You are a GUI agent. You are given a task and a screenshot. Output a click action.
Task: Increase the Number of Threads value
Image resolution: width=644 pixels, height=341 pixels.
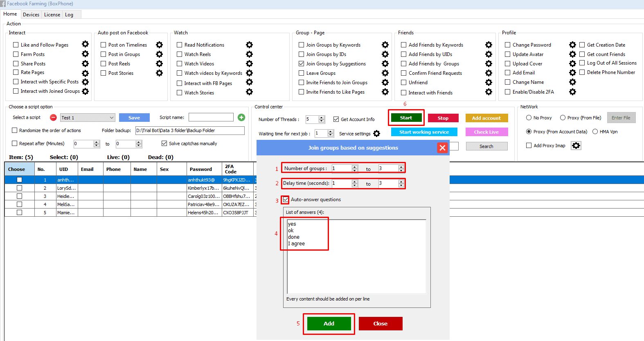coord(322,117)
